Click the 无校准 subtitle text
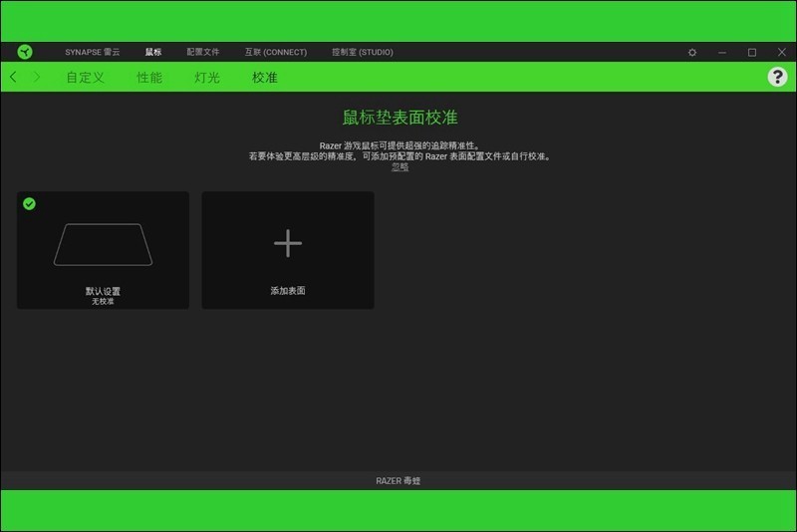The width and height of the screenshot is (797, 532). 103,301
